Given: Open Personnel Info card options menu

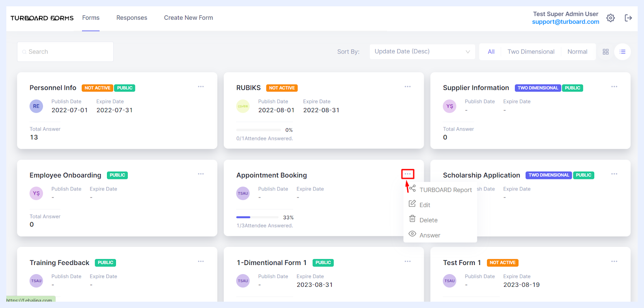Looking at the screenshot, I should coord(201,86).
